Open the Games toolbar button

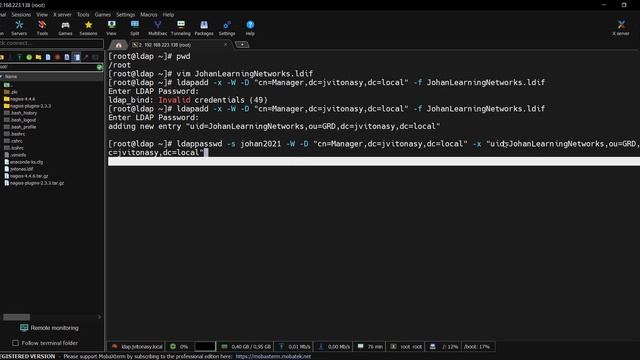(65, 28)
